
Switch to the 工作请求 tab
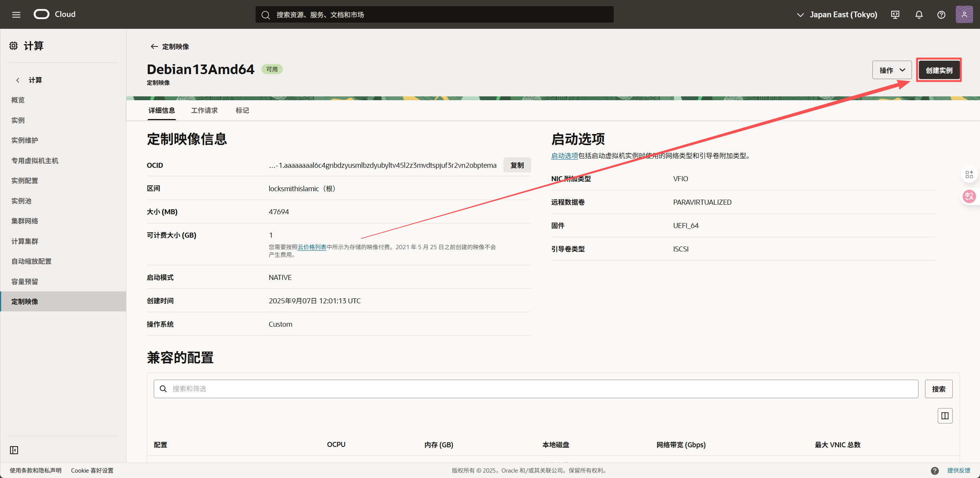click(x=204, y=111)
